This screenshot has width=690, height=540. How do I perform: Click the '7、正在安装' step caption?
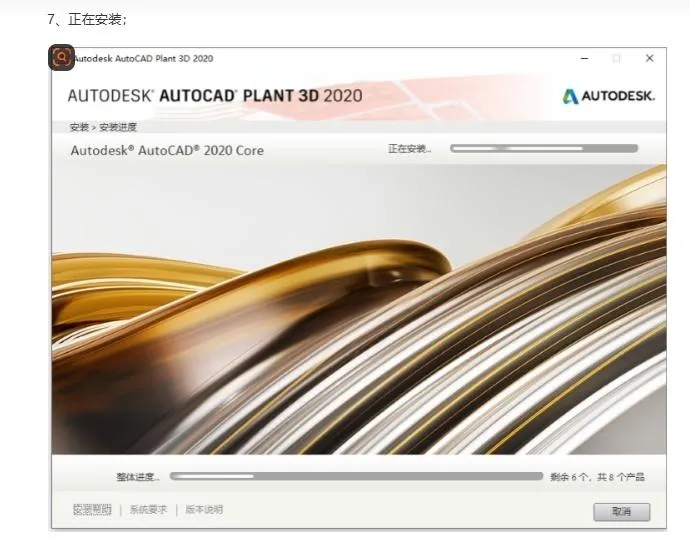[x=87, y=19]
